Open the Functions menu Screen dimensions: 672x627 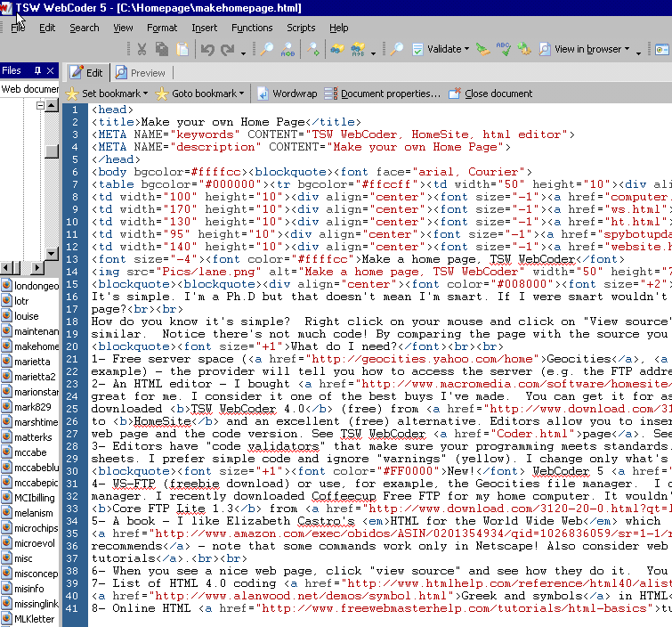[252, 28]
